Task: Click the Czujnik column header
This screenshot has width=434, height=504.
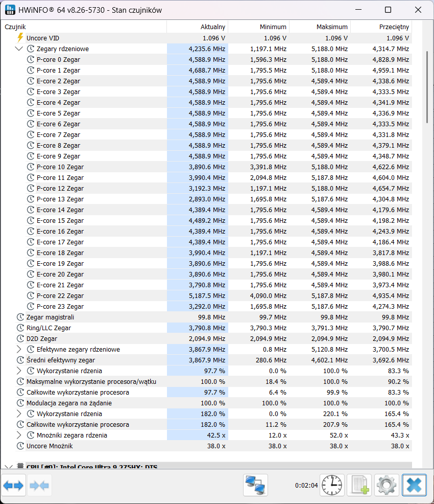Action: tap(85, 27)
